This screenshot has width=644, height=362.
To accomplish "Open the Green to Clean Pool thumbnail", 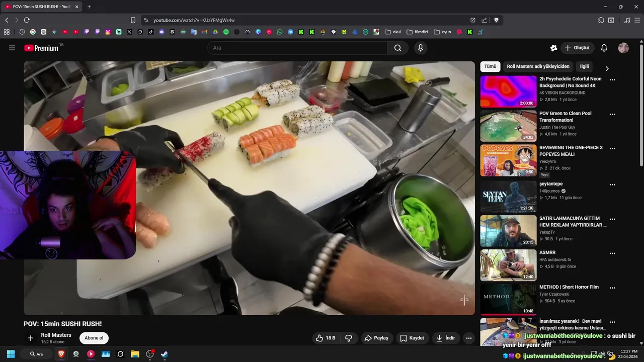I will (x=508, y=126).
